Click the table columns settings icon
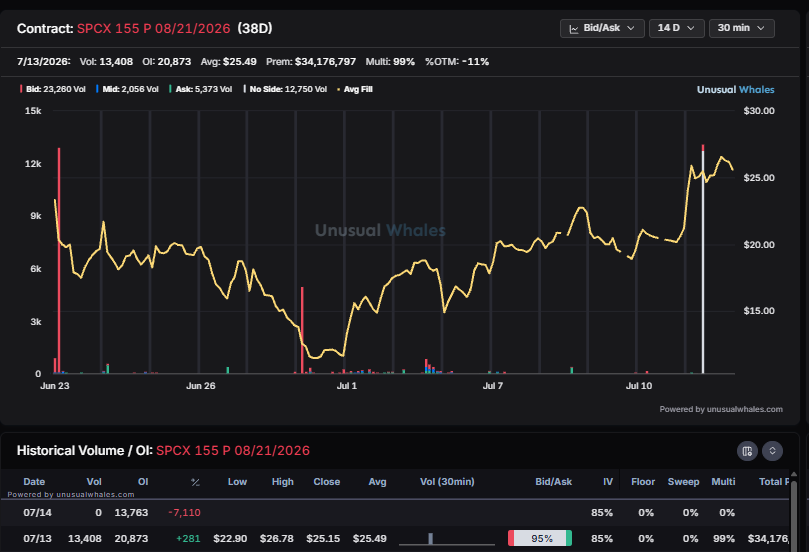This screenshot has width=809, height=552. pyautogui.click(x=747, y=451)
